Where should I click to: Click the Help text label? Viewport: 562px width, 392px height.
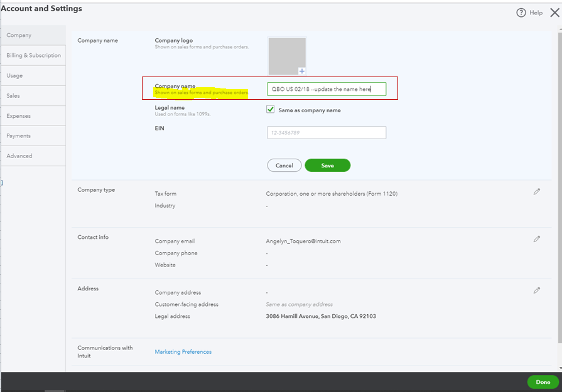pyautogui.click(x=536, y=13)
